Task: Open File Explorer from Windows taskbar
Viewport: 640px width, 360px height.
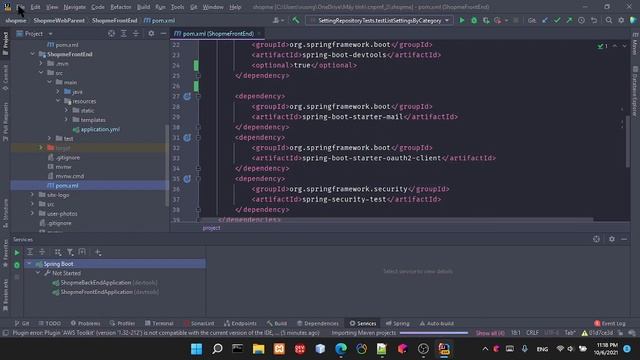Action: coord(258,349)
